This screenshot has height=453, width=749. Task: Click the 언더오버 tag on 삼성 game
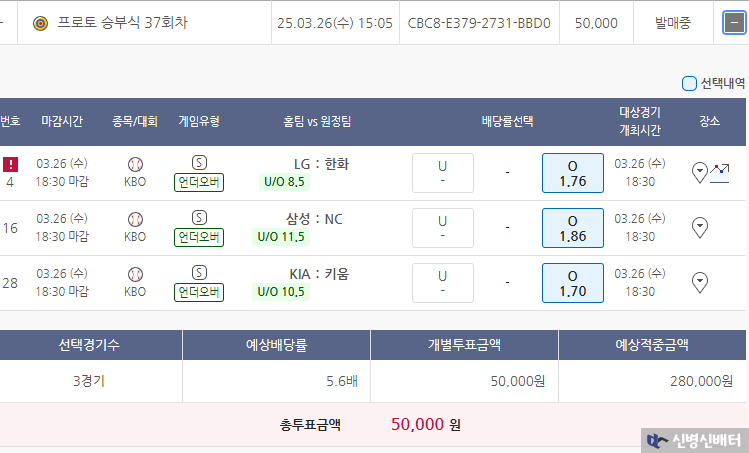point(199,237)
